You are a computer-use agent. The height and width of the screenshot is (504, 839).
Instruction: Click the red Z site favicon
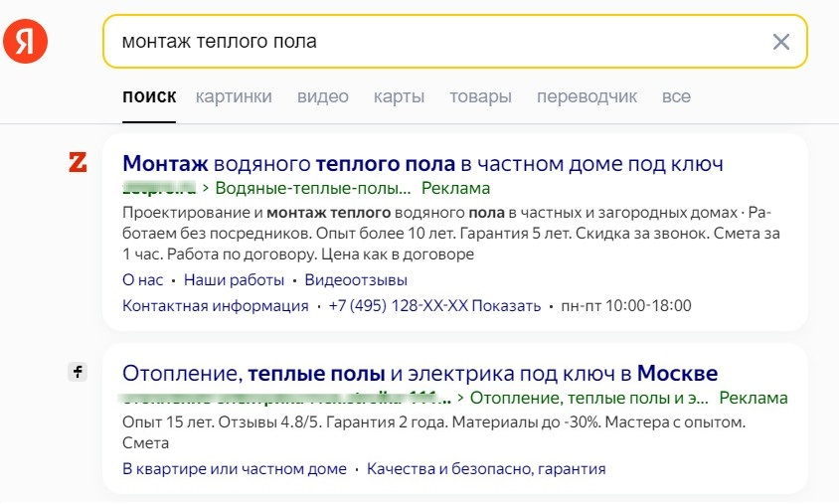[78, 162]
